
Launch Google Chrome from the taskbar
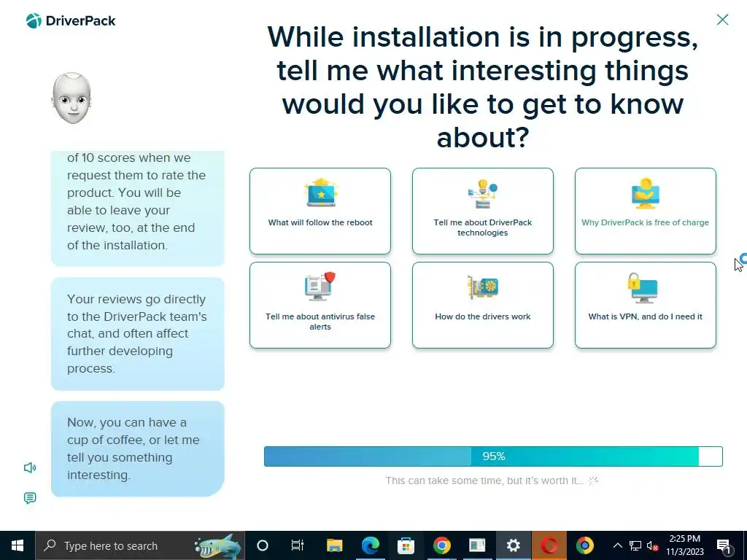[441, 545]
